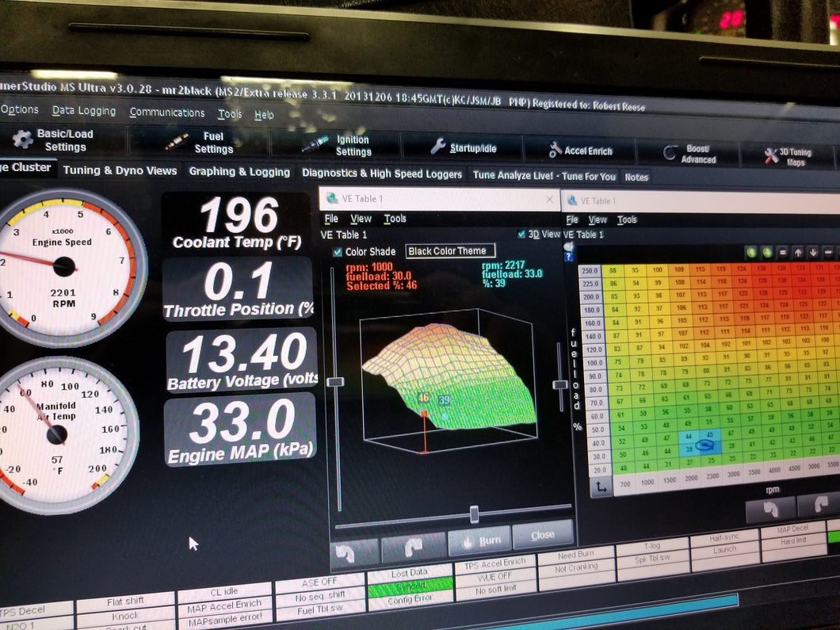Click the axis swap corner icon of VE table

tap(601, 487)
